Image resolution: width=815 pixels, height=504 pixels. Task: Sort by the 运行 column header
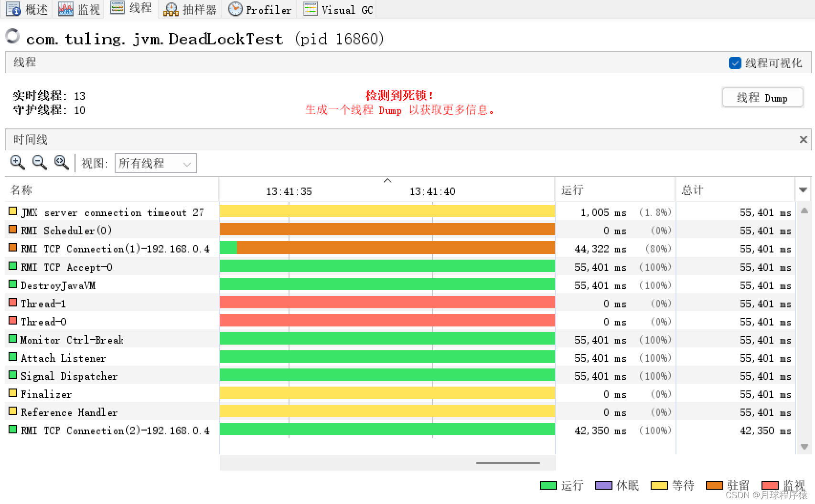pyautogui.click(x=615, y=190)
